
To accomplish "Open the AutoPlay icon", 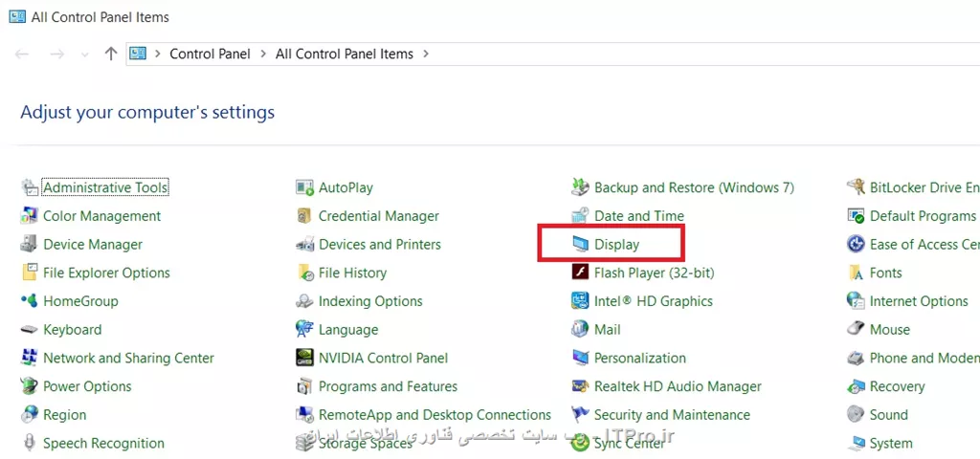I will coord(304,187).
